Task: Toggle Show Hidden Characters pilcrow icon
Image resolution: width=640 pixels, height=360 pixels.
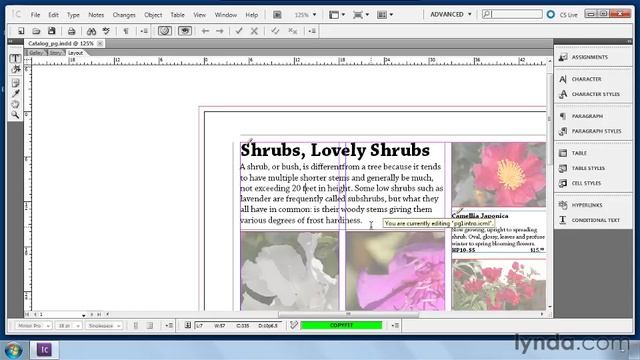Action: coord(126,31)
